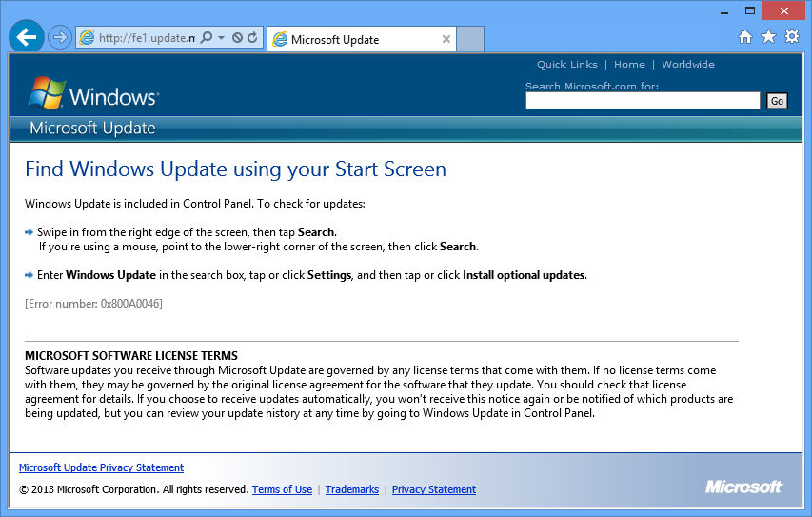Click the Go search button

coord(777,101)
